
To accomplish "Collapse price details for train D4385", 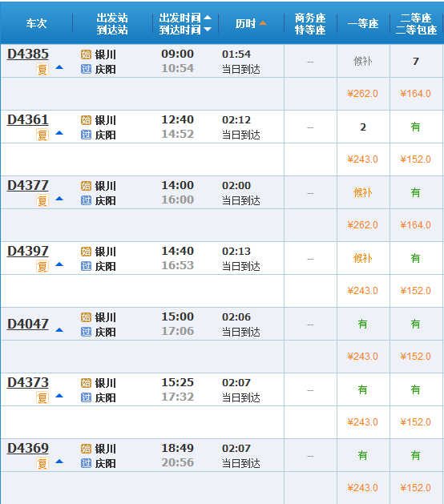I will pos(59,67).
